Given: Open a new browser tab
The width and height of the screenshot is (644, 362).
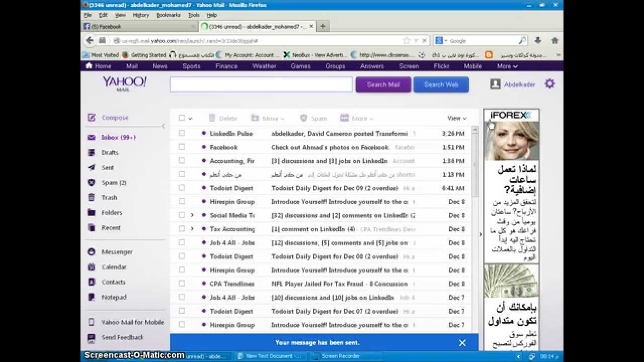Looking at the screenshot, I should coord(323,27).
